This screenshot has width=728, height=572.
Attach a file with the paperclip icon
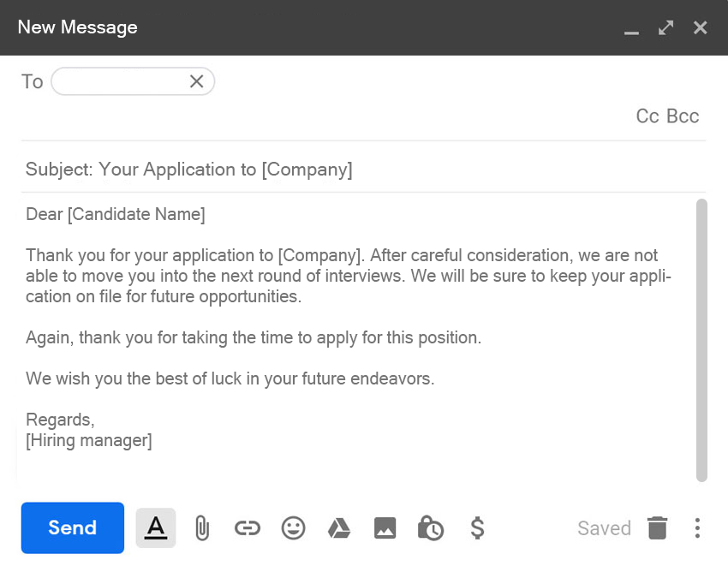201,528
